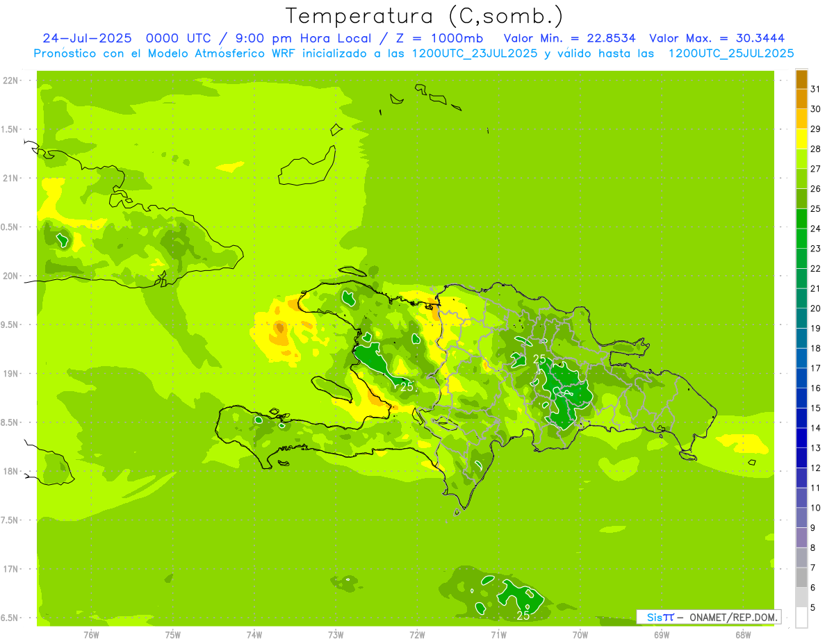This screenshot has width=834, height=644.
Task: Click the "18N" latitude label
Action: [11, 471]
